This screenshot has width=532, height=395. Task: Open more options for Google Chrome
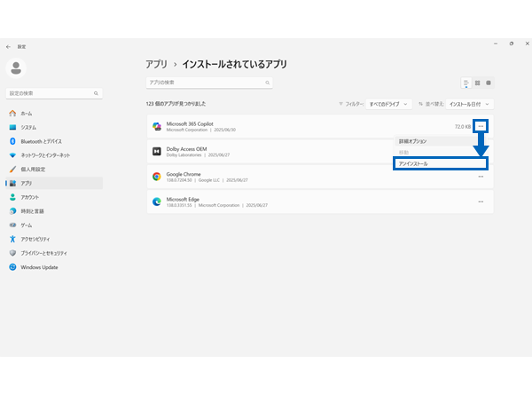481,177
